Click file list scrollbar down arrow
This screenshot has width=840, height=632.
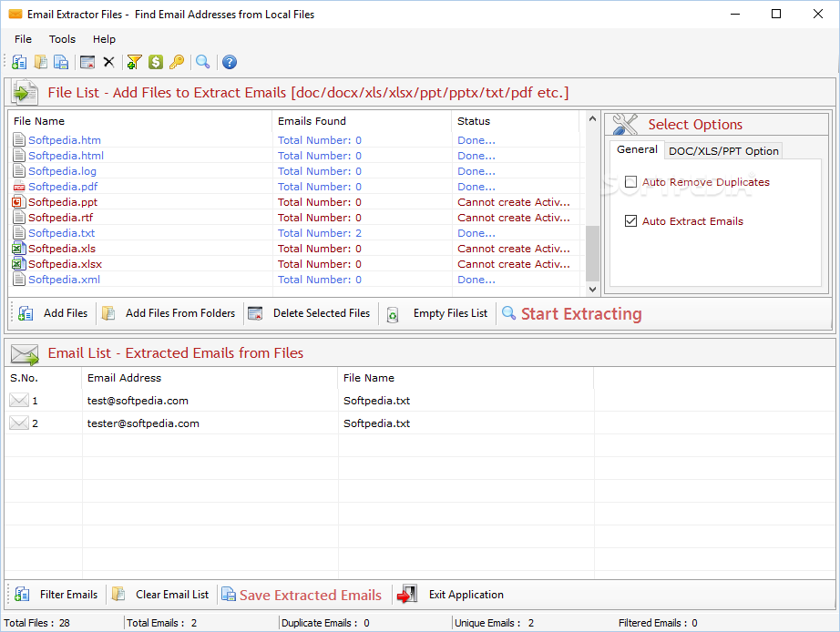click(592, 290)
